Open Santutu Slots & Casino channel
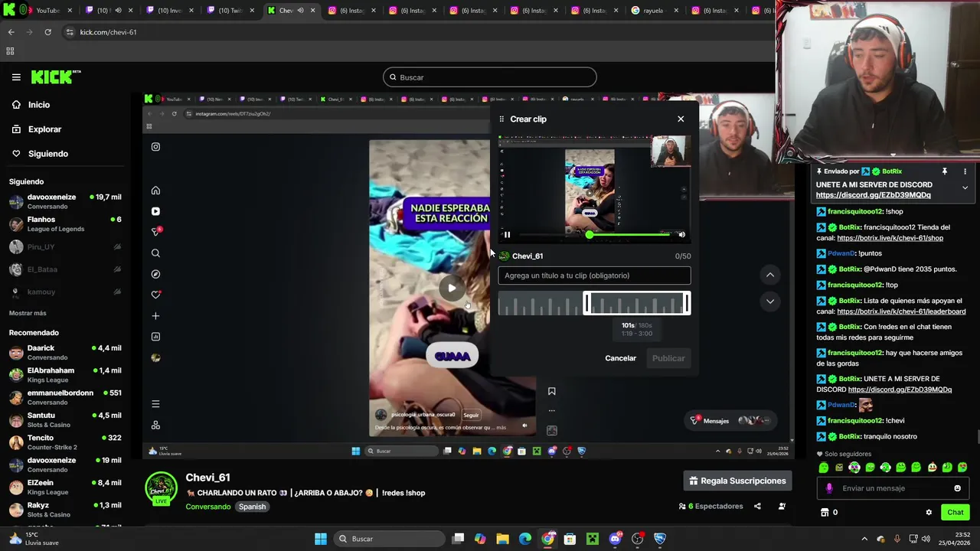The width and height of the screenshot is (980, 551). (65, 420)
